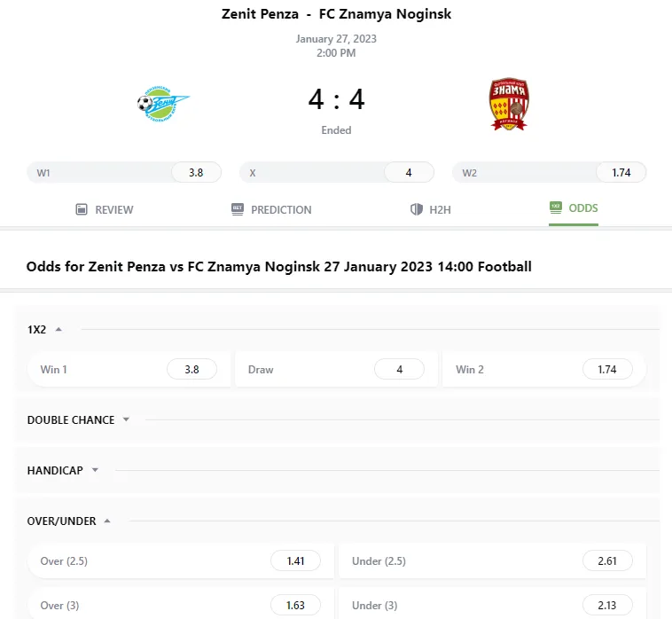
Task: Choose Over (2.5) odds 1.41
Action: [295, 560]
